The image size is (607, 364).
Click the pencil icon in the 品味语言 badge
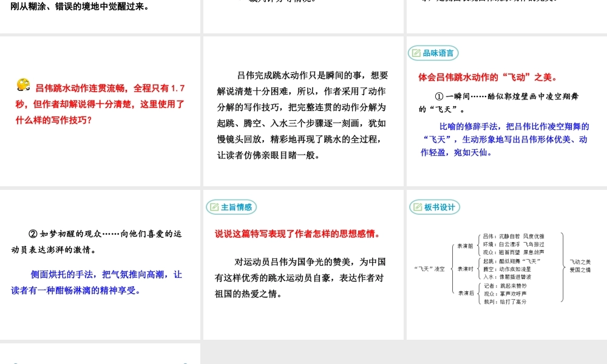pos(416,53)
